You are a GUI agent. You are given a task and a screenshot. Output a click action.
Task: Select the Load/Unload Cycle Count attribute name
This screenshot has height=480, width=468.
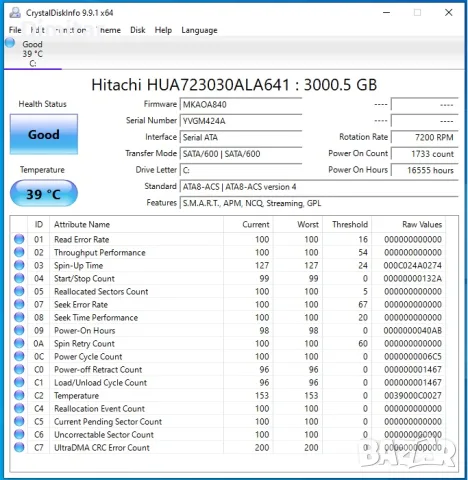pyautogui.click(x=100, y=382)
